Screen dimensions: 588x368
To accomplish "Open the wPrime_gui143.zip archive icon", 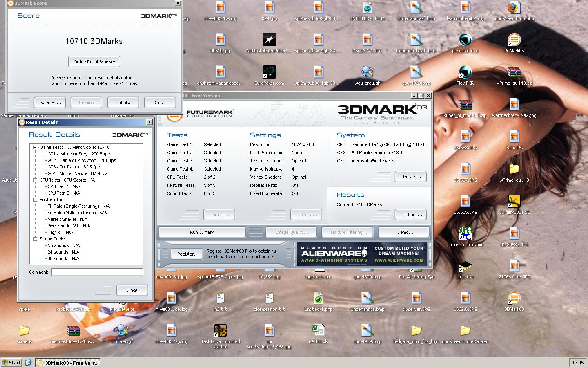I will point(514,75).
